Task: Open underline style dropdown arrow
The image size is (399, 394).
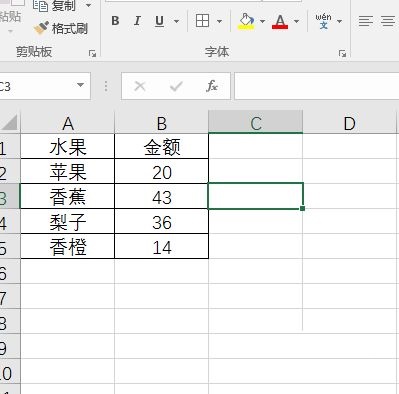Action: (x=176, y=21)
